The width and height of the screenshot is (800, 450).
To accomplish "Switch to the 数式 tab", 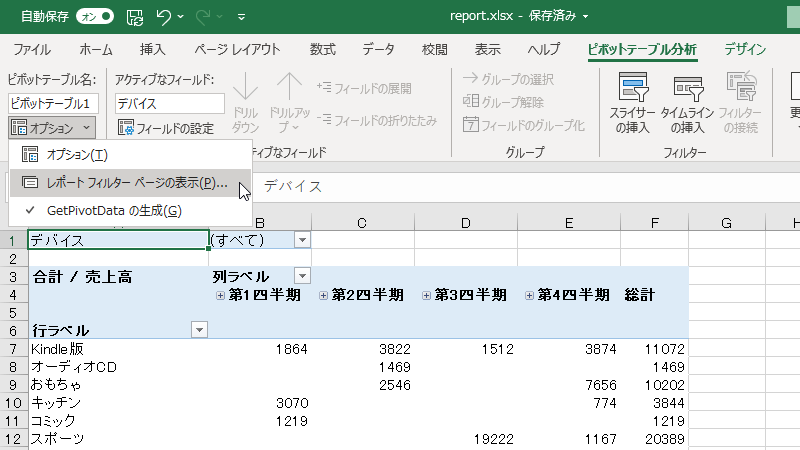I will coord(322,49).
